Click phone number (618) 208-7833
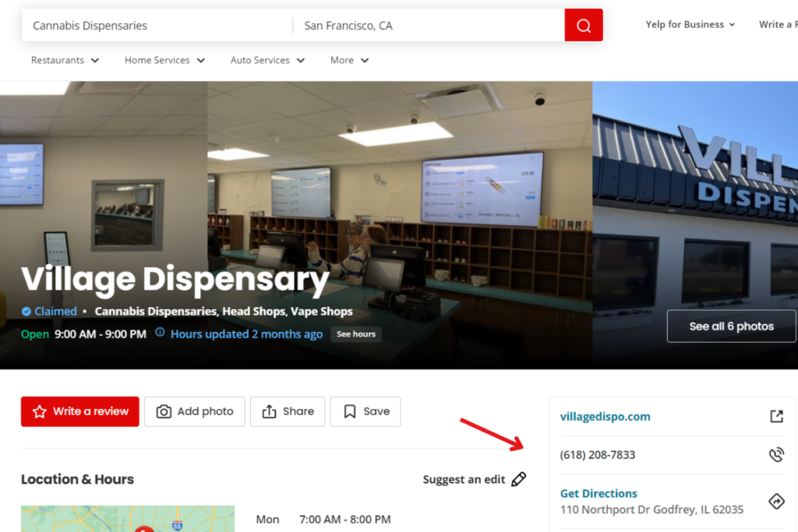Viewport: 798px width, 532px height. click(598, 455)
